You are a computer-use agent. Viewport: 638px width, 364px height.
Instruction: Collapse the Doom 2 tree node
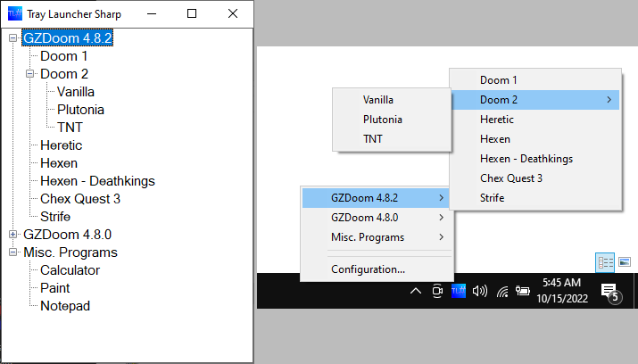tap(29, 74)
